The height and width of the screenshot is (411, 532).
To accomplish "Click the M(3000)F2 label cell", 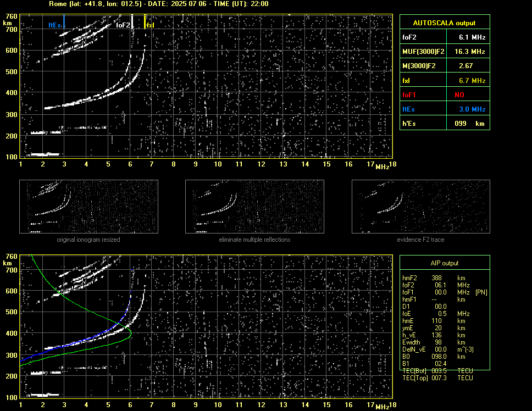I will click(419, 66).
